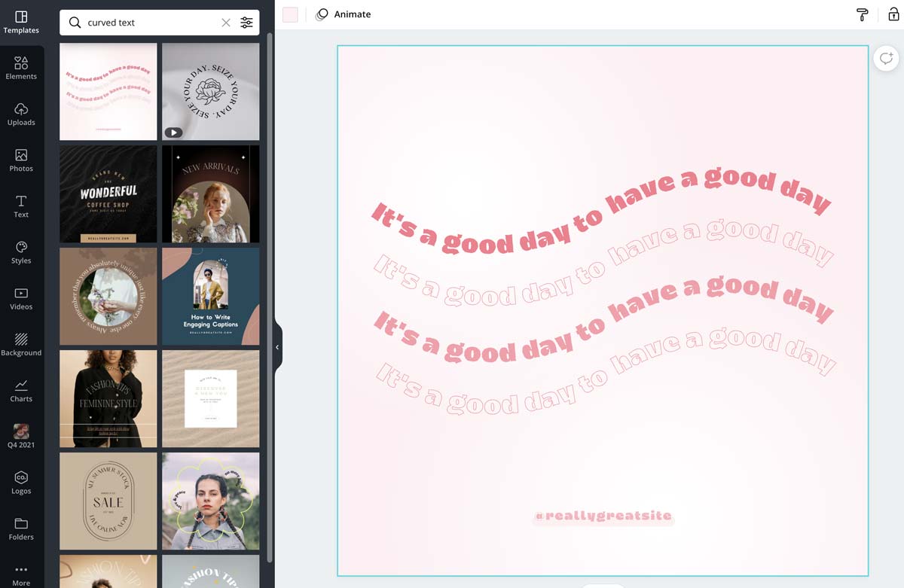Open the search filters options
The image size is (904, 588).
click(246, 23)
